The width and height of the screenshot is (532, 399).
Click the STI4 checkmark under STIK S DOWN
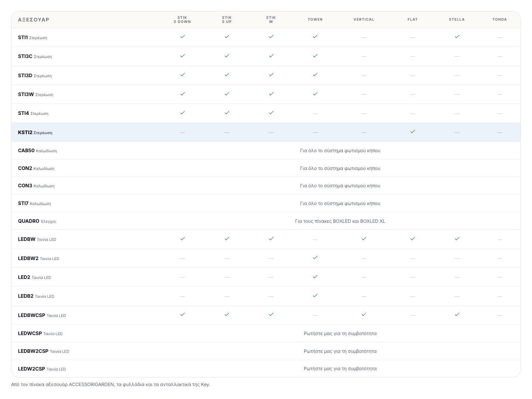click(x=183, y=113)
